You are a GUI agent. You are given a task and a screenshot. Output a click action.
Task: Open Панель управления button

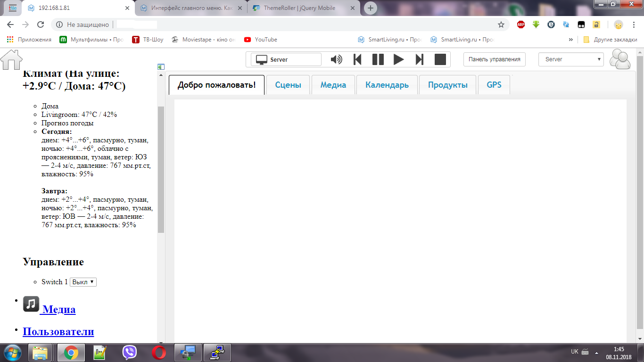click(x=494, y=59)
